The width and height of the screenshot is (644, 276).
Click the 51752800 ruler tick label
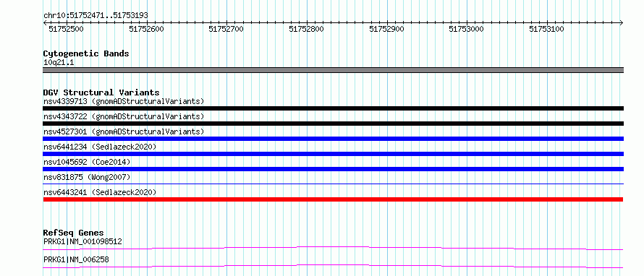(x=306, y=29)
